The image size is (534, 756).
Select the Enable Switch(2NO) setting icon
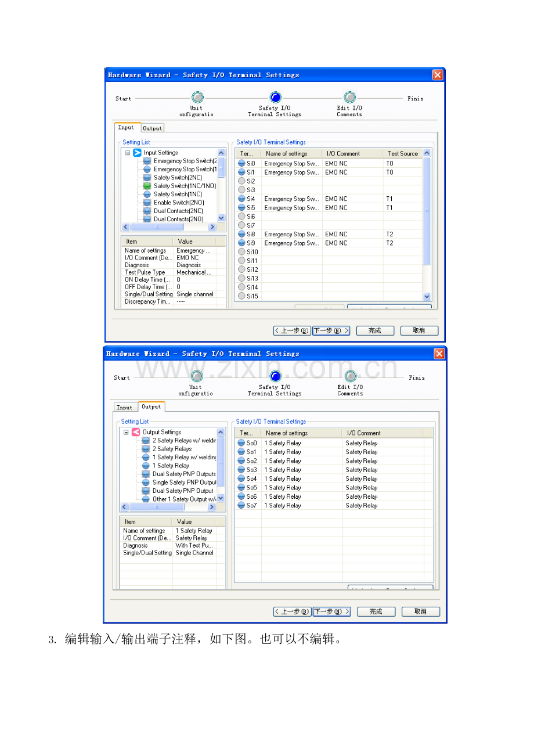[147, 203]
